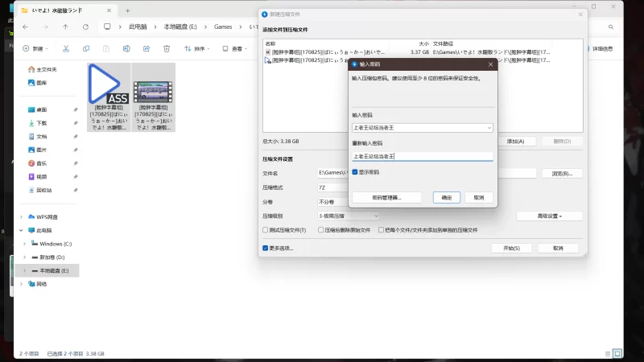Click the Delete trash icon

click(x=167, y=48)
